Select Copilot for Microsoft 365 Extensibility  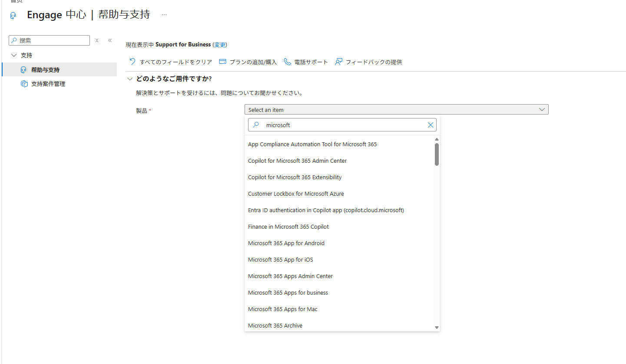pyautogui.click(x=339, y=177)
